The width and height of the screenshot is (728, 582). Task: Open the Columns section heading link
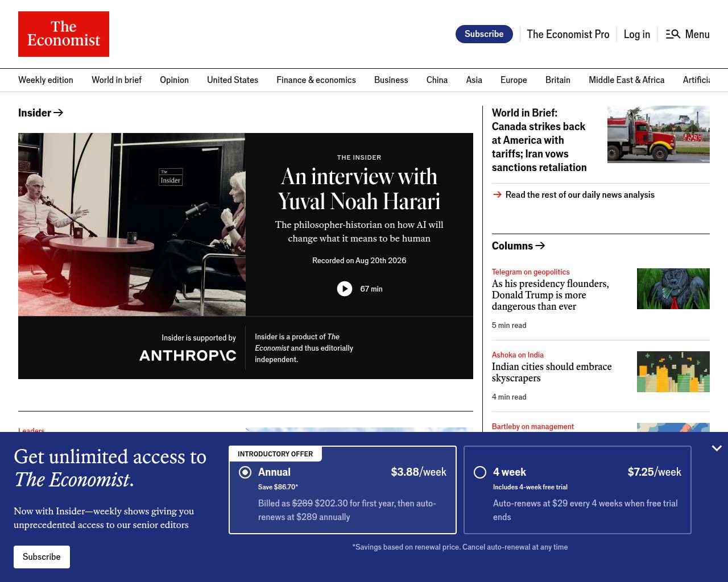(x=519, y=246)
